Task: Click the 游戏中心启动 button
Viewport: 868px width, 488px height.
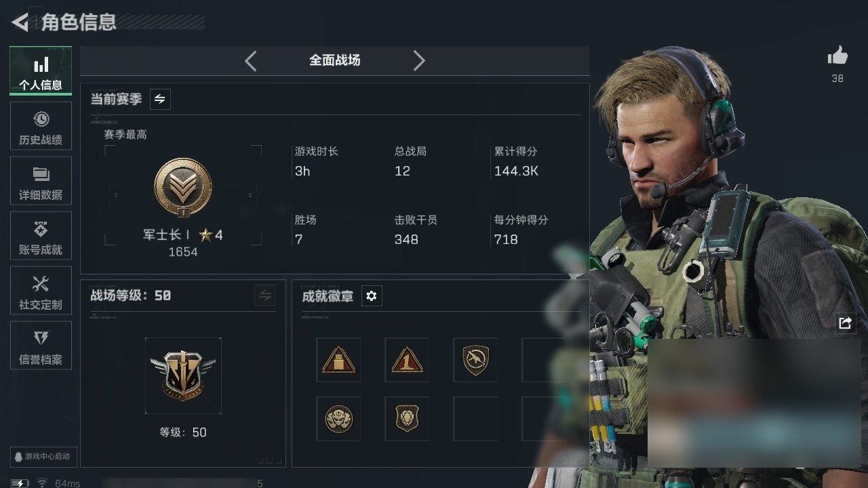Action: pyautogui.click(x=41, y=456)
